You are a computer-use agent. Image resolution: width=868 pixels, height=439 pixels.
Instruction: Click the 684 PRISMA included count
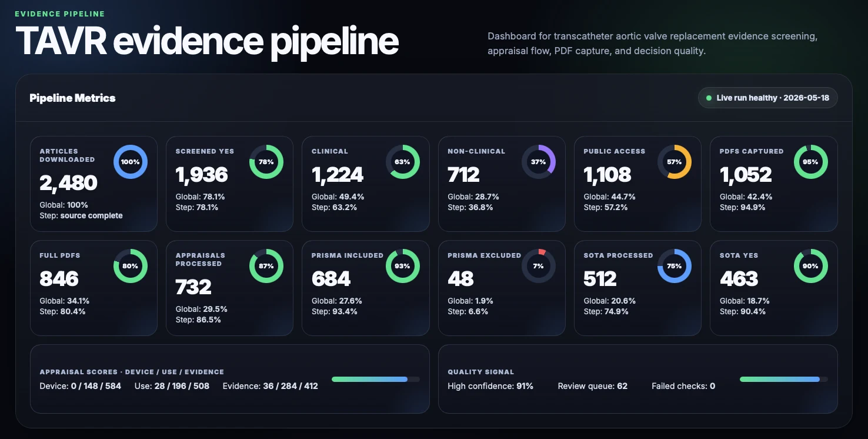[x=331, y=279]
